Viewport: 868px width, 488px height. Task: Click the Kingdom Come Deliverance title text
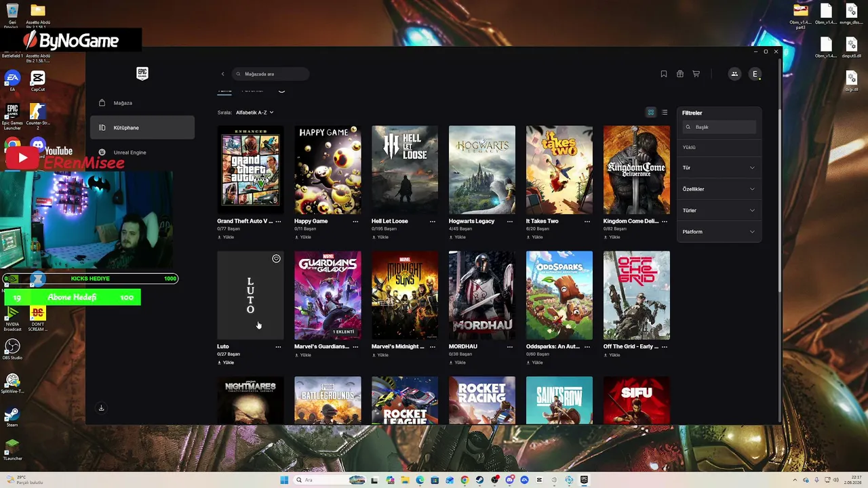(631, 221)
